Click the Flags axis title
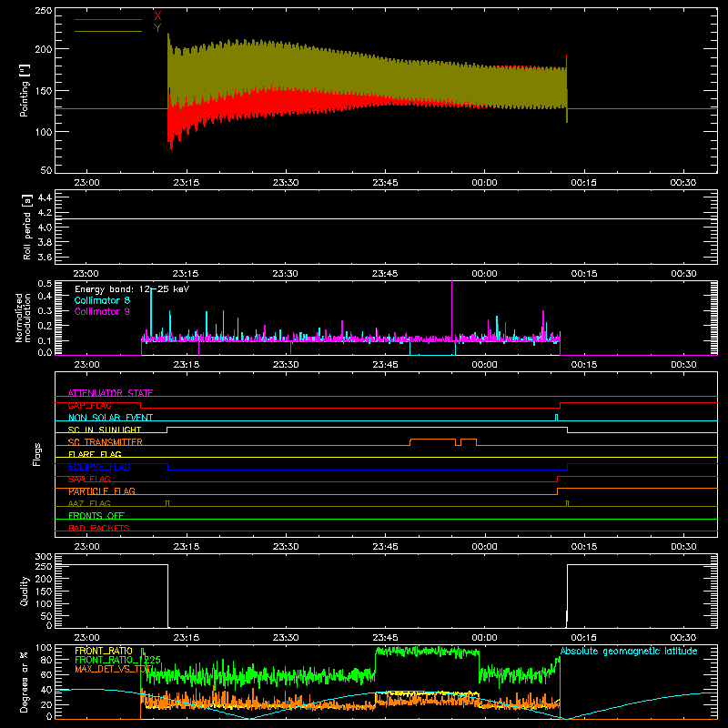728x728 pixels. [x=36, y=454]
